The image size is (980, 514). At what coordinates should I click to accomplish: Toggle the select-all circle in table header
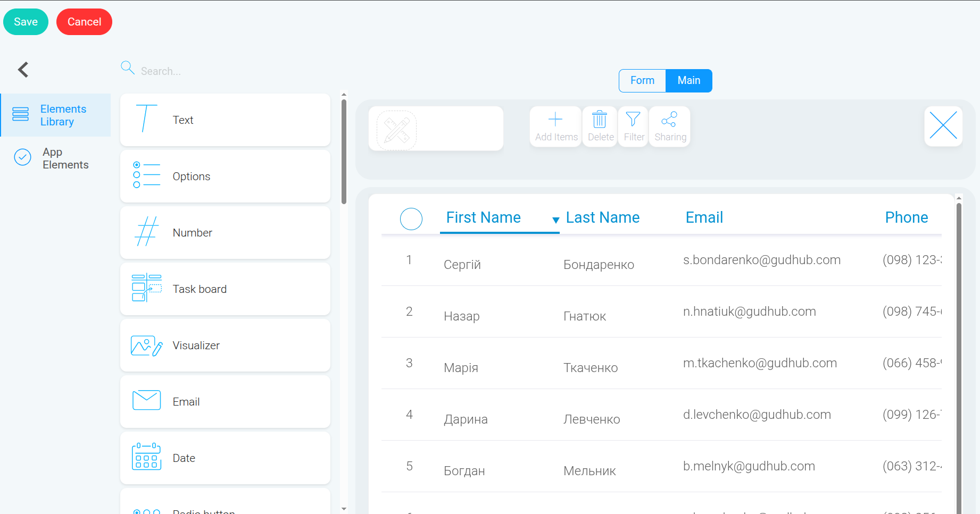(x=411, y=218)
